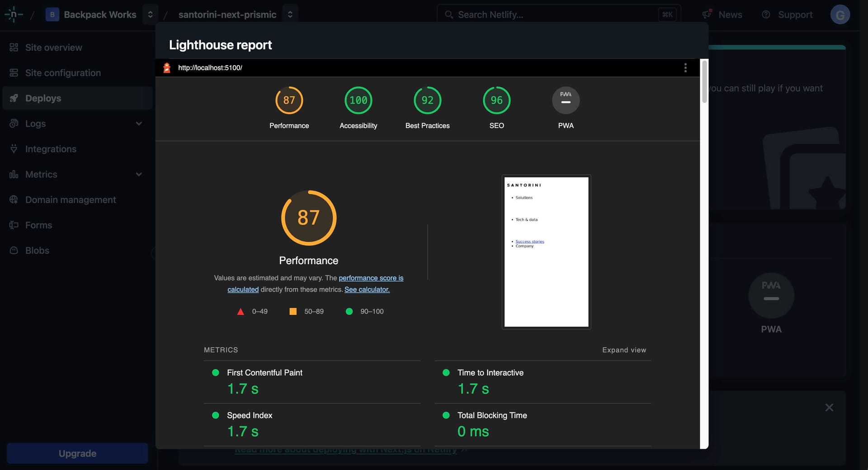The image size is (868, 470).
Task: Open the Lighthouse report options menu
Action: coord(685,67)
